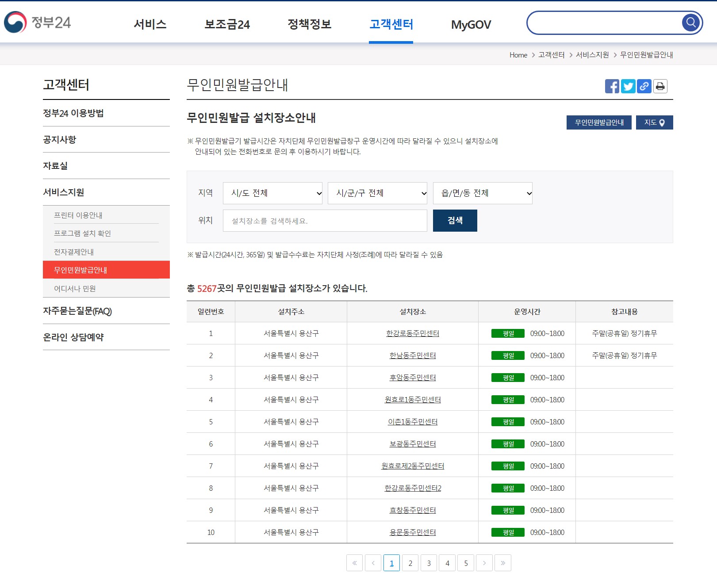
Task: Switch to the 보조금24 menu
Action: [x=227, y=25]
